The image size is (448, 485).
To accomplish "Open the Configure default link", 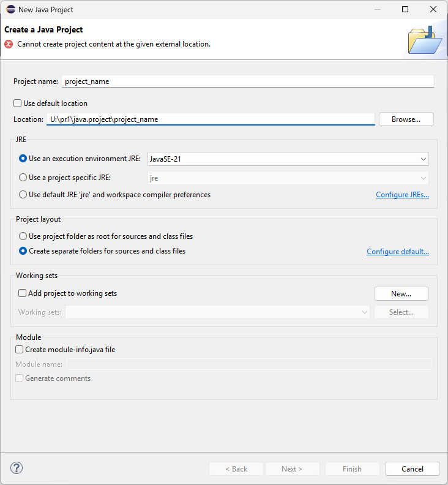I will pos(397,252).
